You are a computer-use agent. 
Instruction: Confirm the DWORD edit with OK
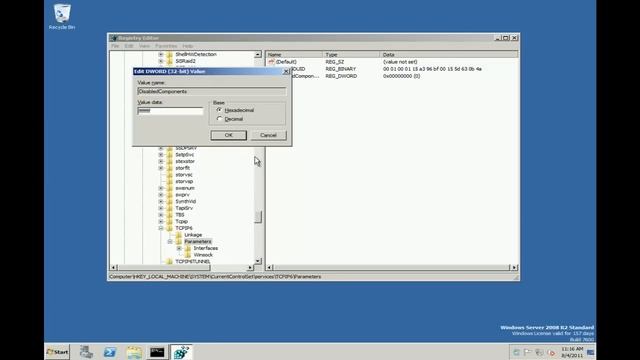click(229, 135)
